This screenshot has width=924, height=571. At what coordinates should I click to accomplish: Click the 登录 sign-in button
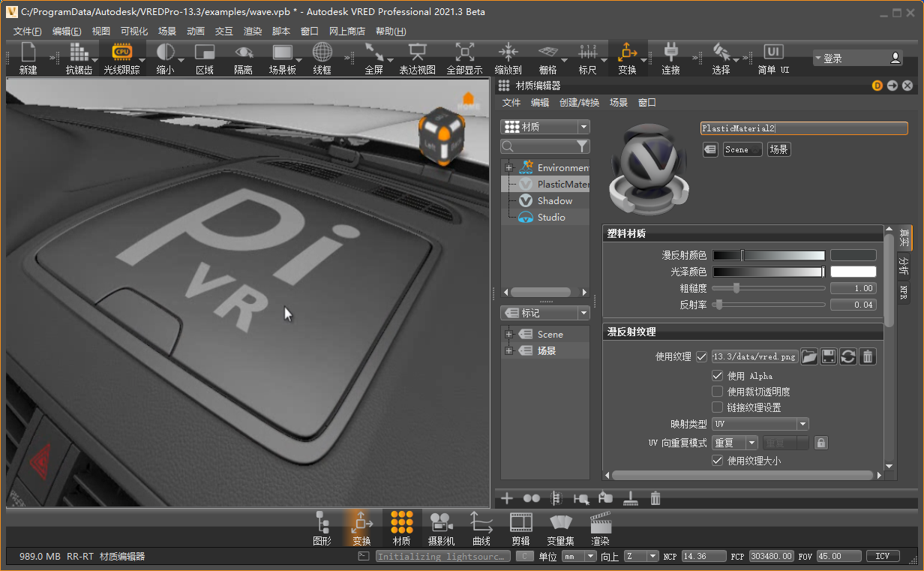[x=858, y=58]
